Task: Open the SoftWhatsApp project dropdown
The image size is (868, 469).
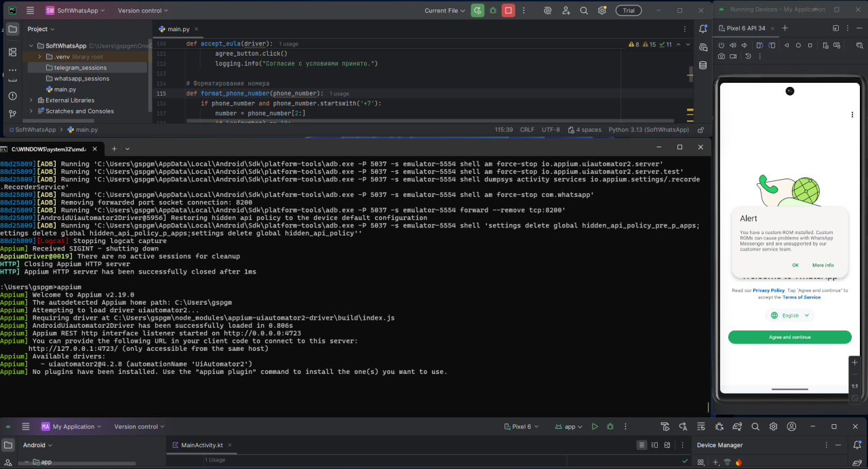Action: pos(74,11)
